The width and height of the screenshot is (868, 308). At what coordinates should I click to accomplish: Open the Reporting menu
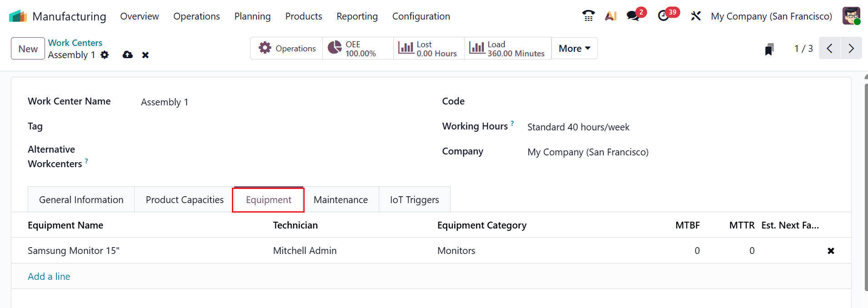click(x=357, y=16)
